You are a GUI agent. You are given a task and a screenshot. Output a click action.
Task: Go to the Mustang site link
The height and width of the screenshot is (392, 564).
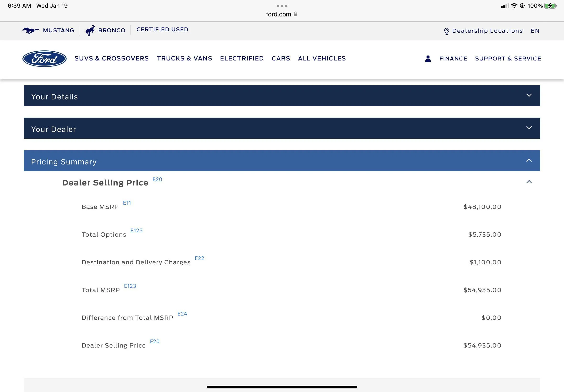click(x=59, y=30)
